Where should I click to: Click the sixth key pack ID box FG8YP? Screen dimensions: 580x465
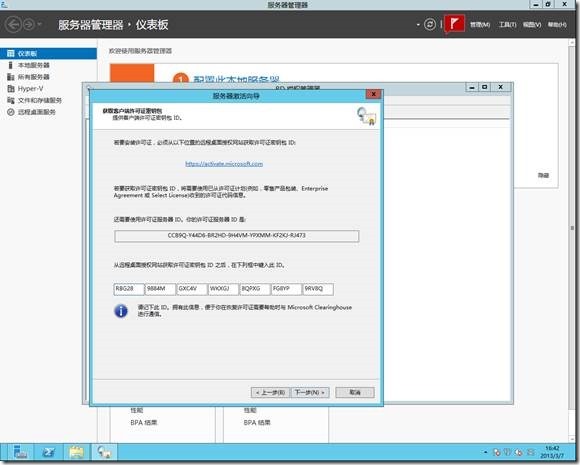pyautogui.click(x=286, y=289)
